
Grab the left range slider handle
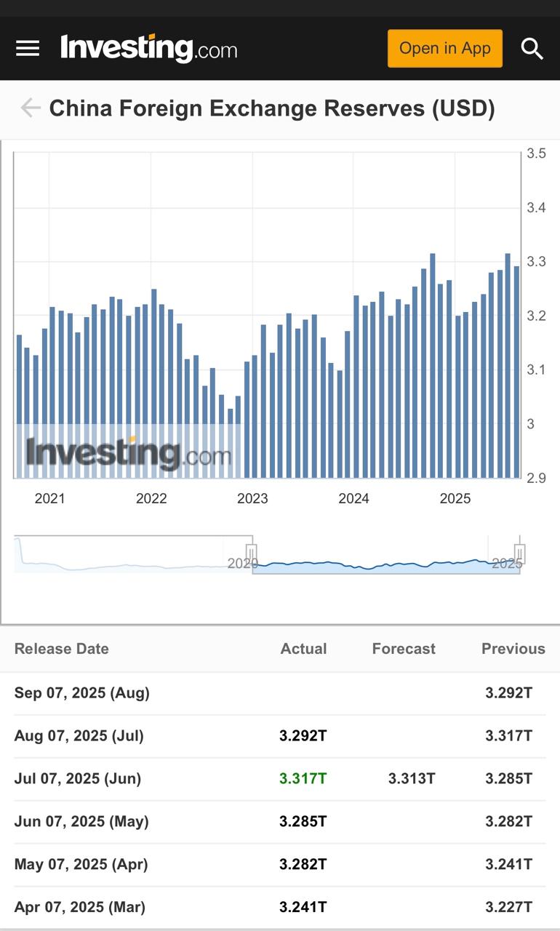point(252,555)
